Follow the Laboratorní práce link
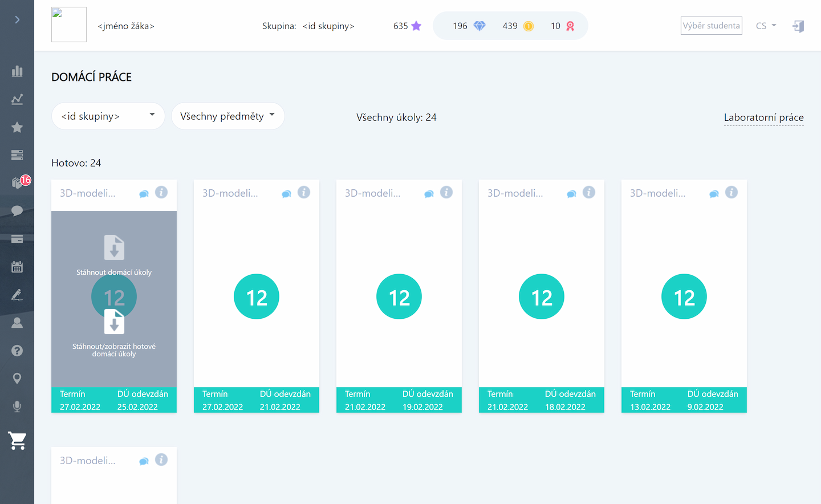Image resolution: width=821 pixels, height=504 pixels. (764, 117)
